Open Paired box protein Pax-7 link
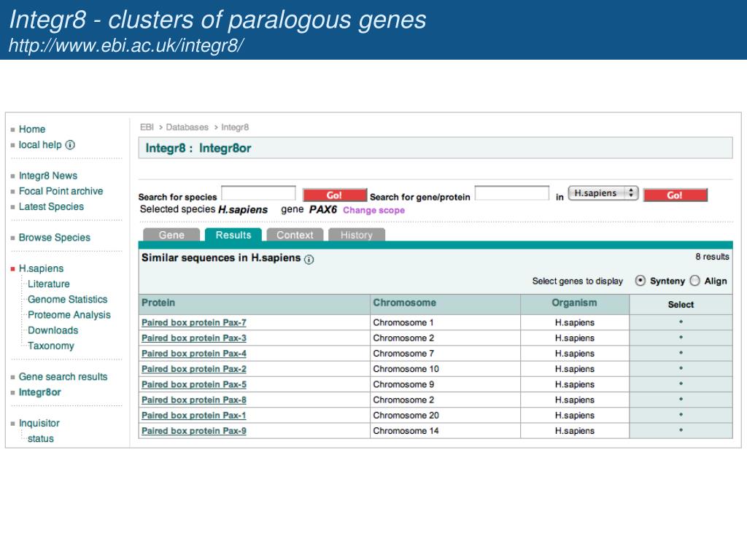The image size is (747, 560). point(194,322)
